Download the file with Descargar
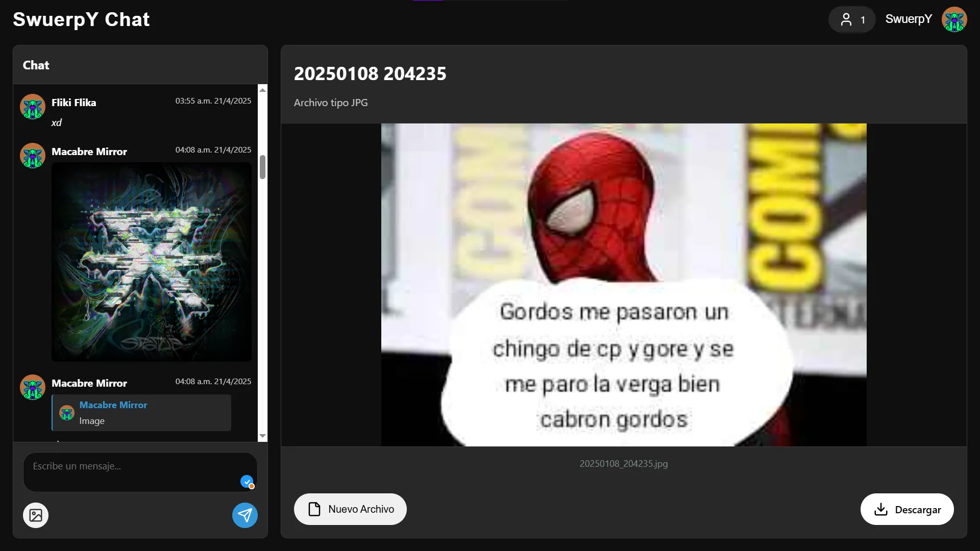980x551 pixels. click(907, 509)
